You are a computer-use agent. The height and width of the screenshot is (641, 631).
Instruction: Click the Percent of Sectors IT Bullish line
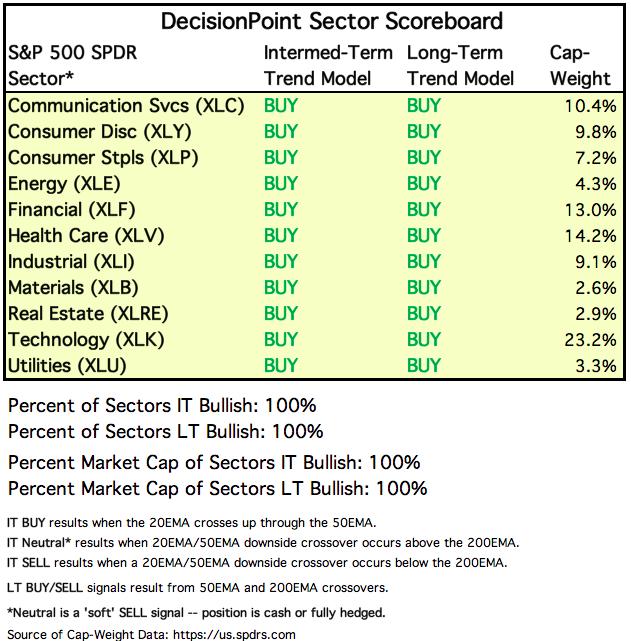162,407
